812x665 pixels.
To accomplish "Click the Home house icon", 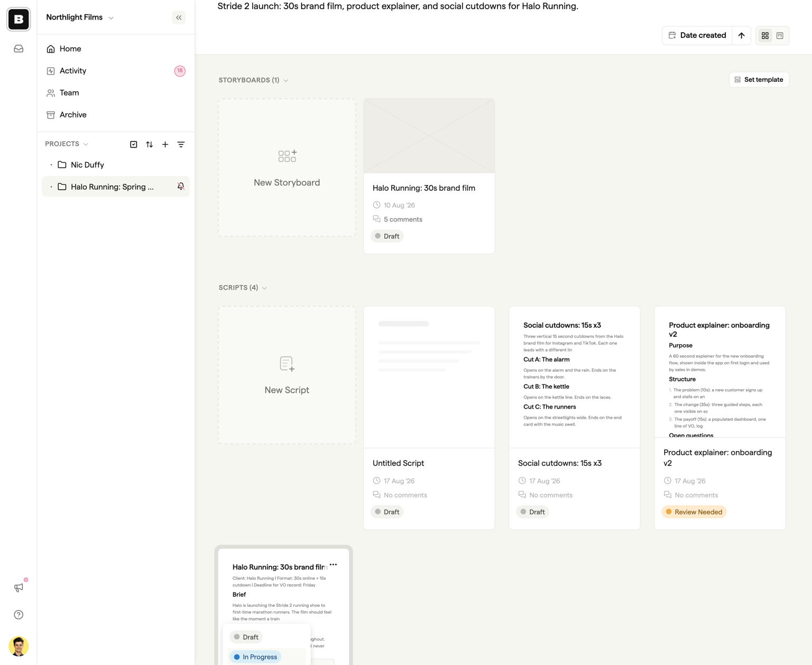I will coord(51,49).
